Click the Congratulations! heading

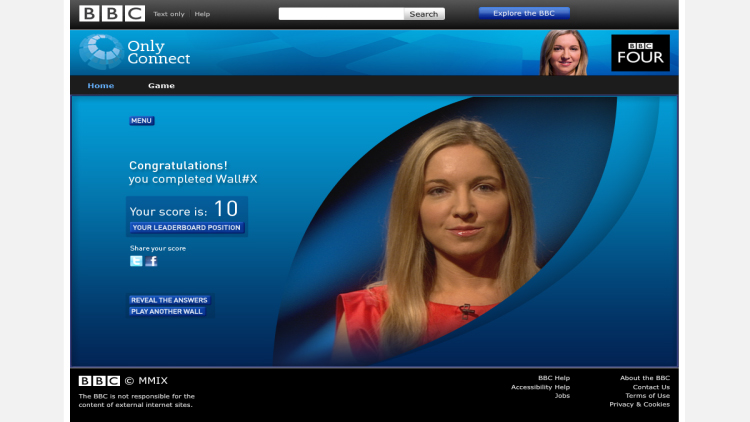pyautogui.click(x=178, y=166)
